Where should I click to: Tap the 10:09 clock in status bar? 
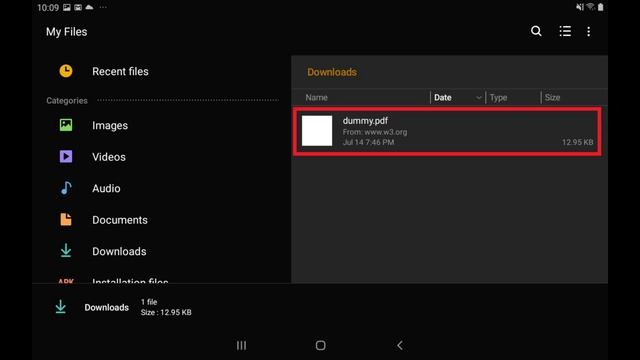point(48,7)
